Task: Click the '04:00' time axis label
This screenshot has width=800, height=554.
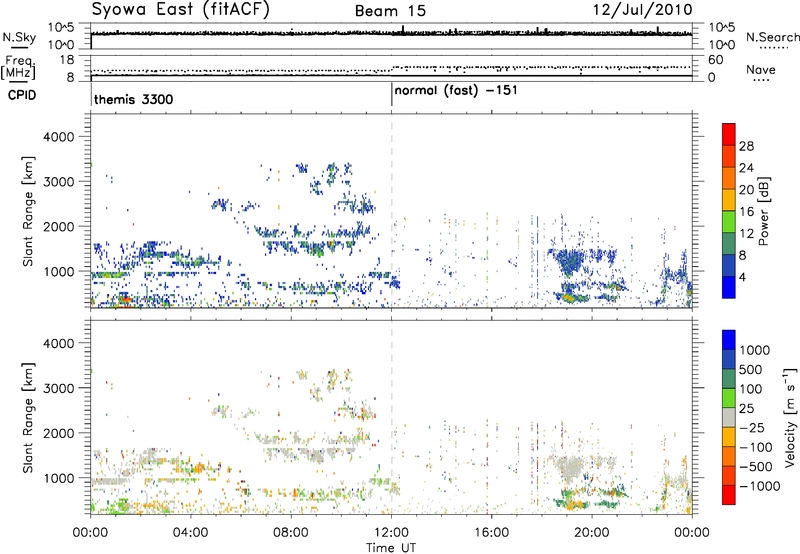Action: 191,533
